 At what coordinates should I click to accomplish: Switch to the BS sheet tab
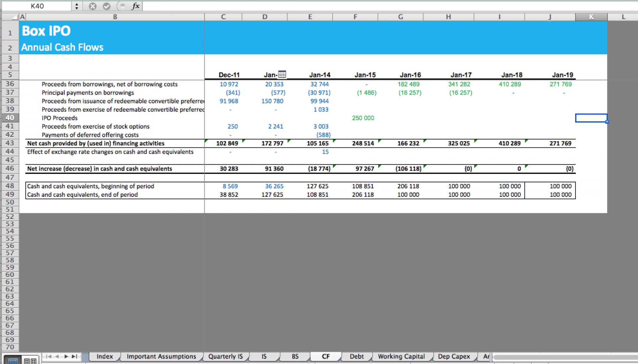(x=295, y=356)
